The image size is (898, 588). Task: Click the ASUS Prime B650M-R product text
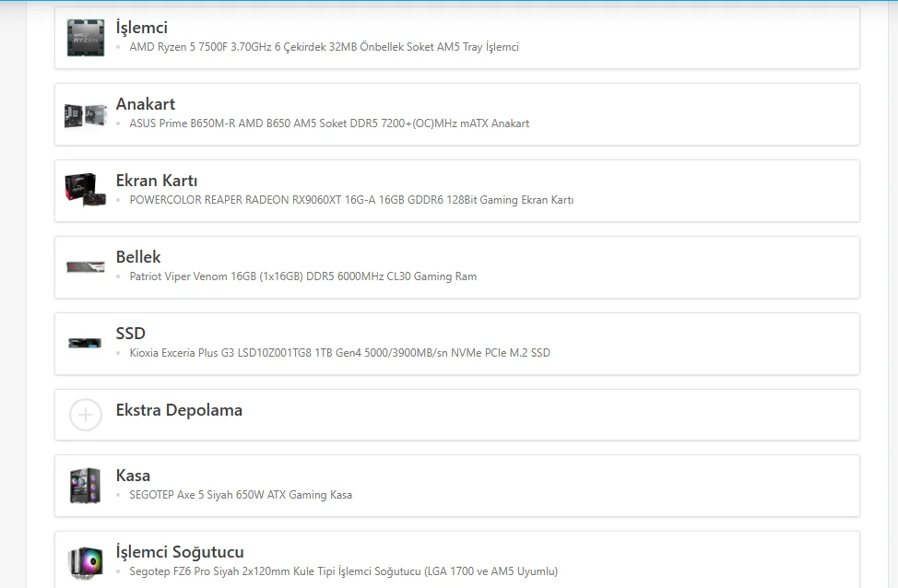click(329, 123)
